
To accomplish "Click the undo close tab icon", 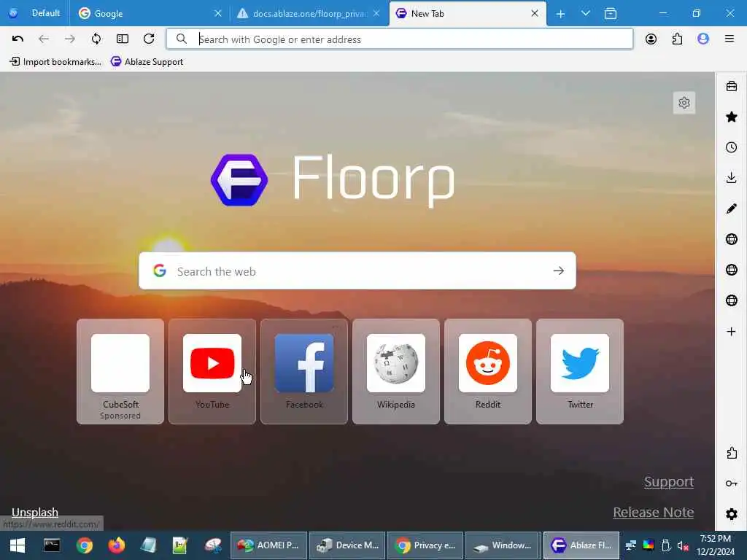I will click(x=18, y=39).
